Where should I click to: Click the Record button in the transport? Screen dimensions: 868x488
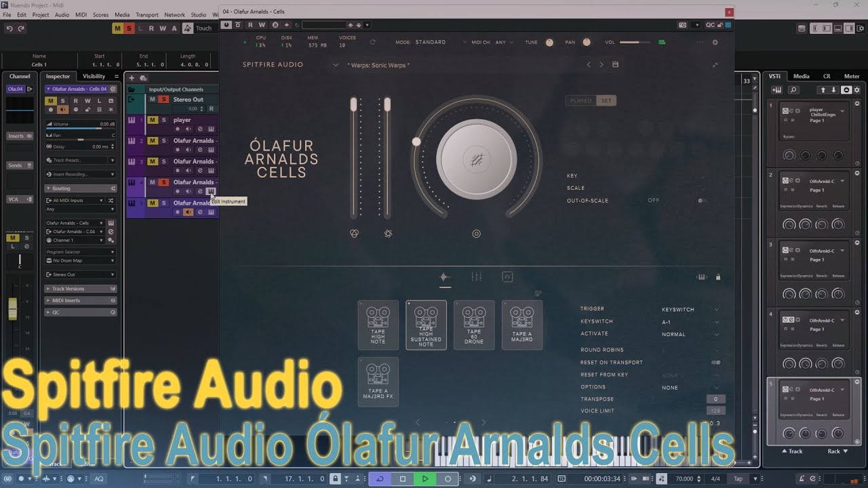448,479
